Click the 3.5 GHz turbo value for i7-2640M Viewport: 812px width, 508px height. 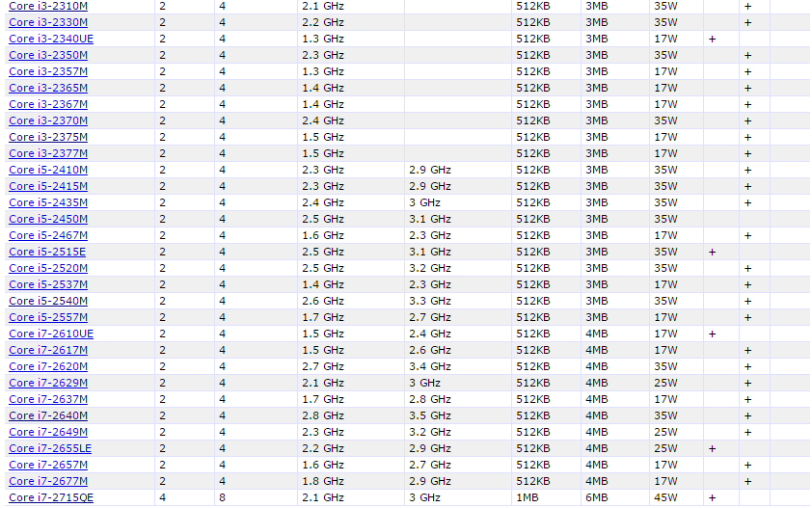click(x=430, y=415)
